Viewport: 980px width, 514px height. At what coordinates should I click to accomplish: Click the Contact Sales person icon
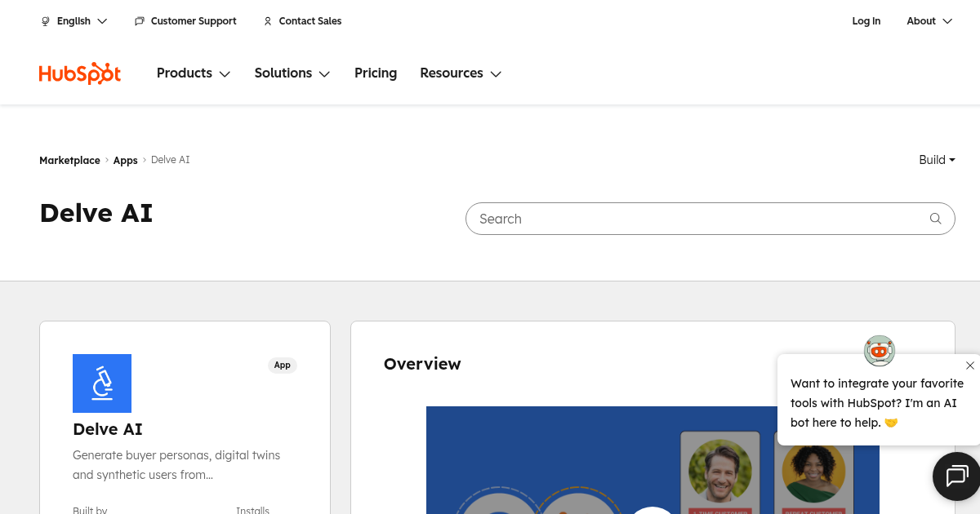[x=268, y=21]
